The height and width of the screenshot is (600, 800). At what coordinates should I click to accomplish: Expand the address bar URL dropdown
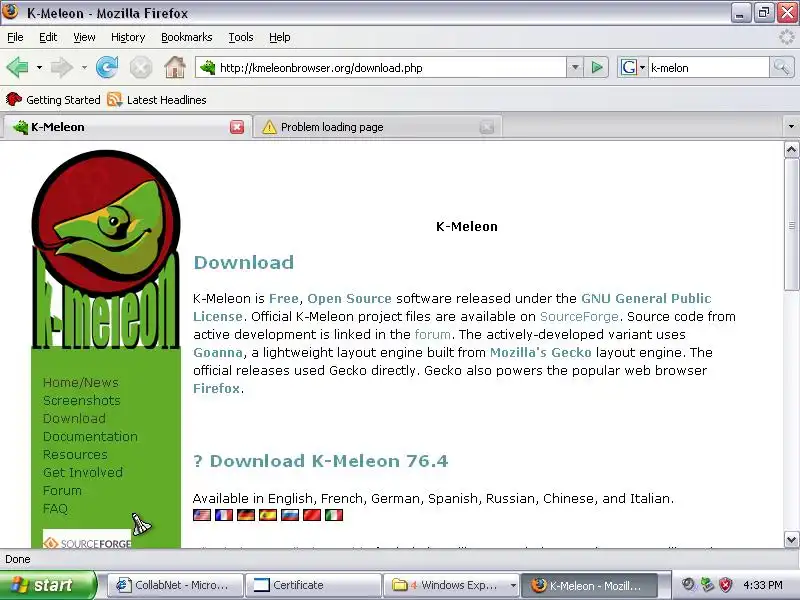point(574,67)
